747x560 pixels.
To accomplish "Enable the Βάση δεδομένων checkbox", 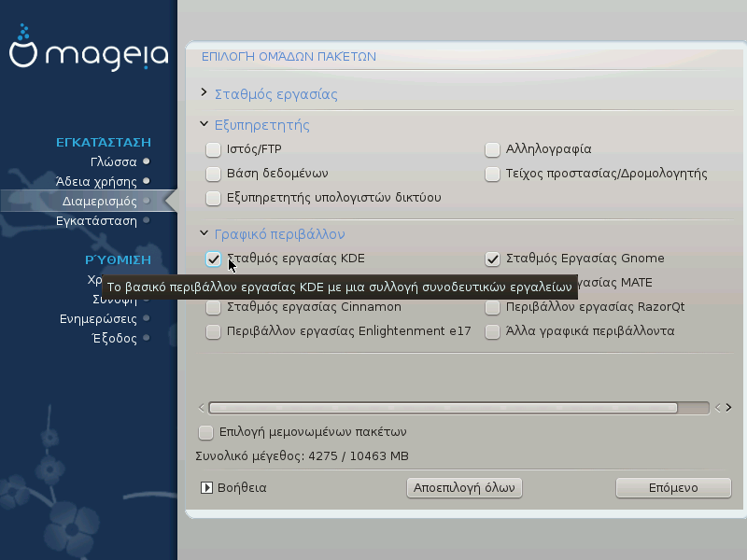I will click(213, 174).
